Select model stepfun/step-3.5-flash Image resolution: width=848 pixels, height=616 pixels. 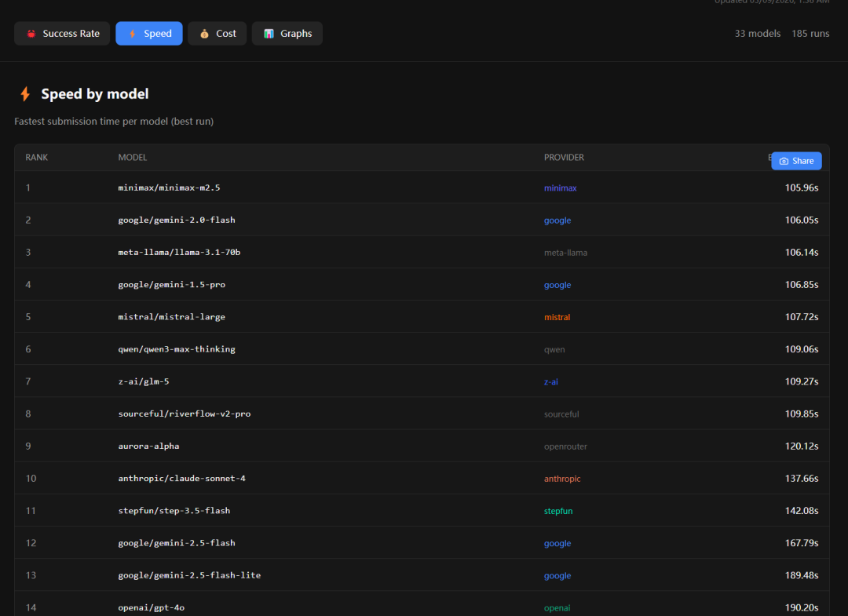174,511
